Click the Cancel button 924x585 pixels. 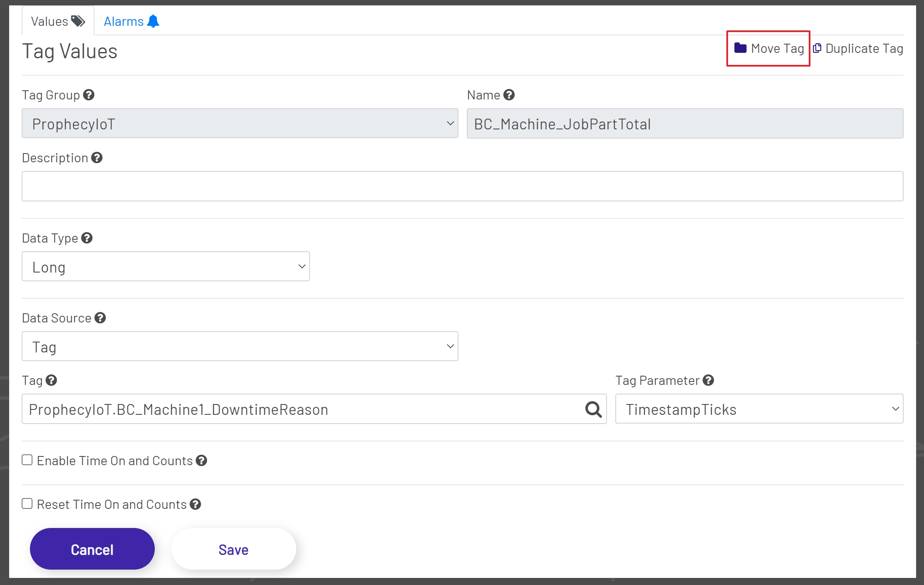(x=92, y=549)
